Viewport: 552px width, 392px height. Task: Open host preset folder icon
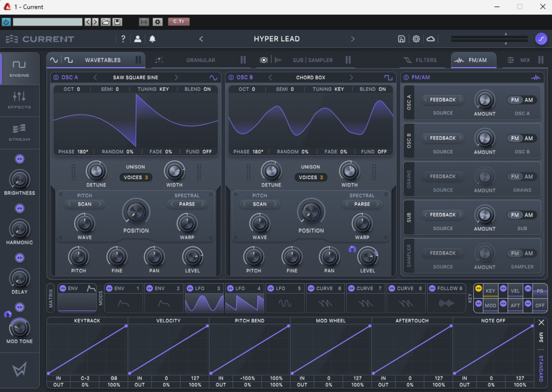pos(106,22)
